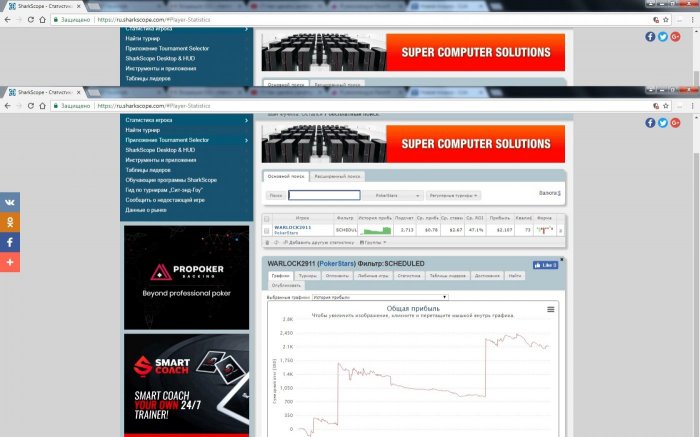This screenshot has height=437, width=700.
Task: Reload the page in front browser window
Action: point(30,106)
